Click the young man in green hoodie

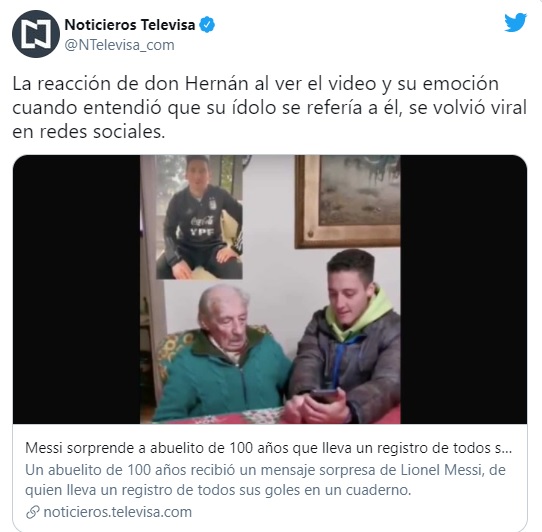(x=347, y=336)
